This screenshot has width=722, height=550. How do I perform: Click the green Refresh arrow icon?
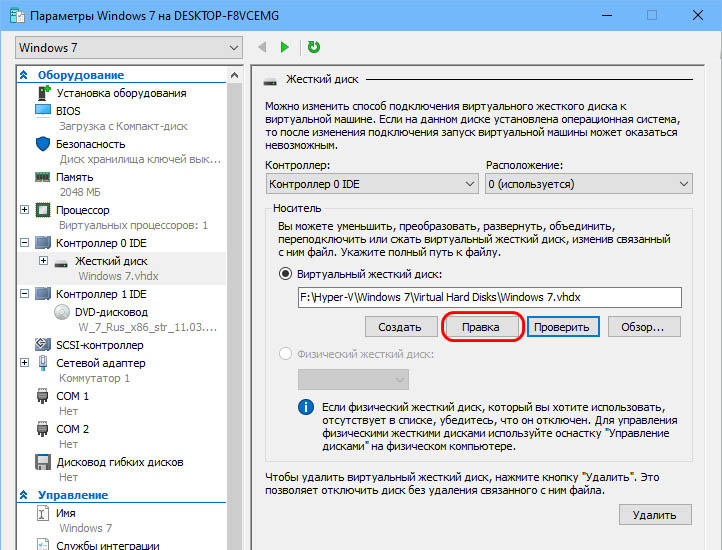314,47
